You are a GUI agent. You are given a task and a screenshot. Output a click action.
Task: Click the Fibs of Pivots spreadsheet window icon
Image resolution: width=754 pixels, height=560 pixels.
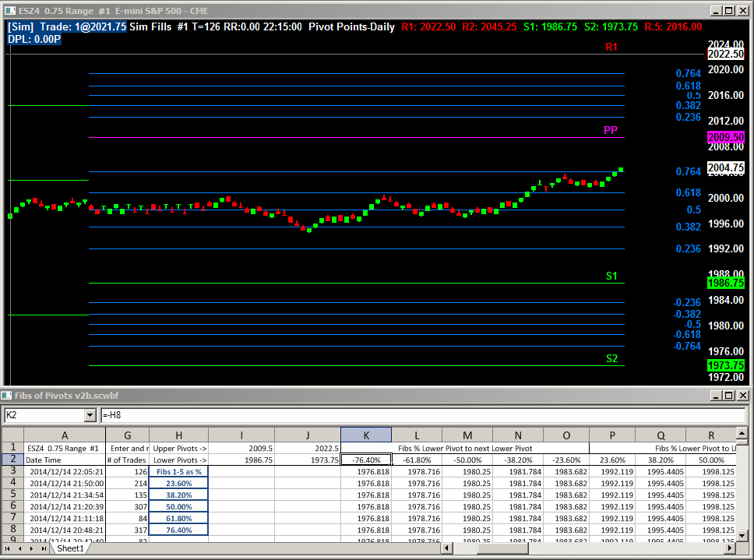coord(7,396)
